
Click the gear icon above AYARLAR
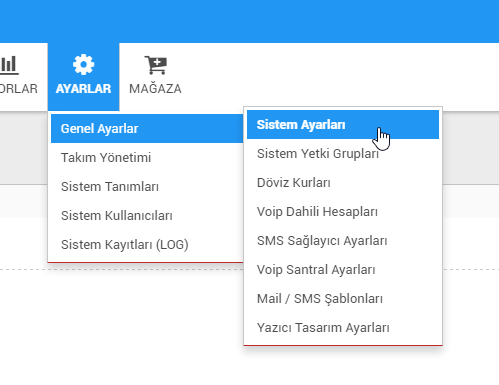(83, 65)
